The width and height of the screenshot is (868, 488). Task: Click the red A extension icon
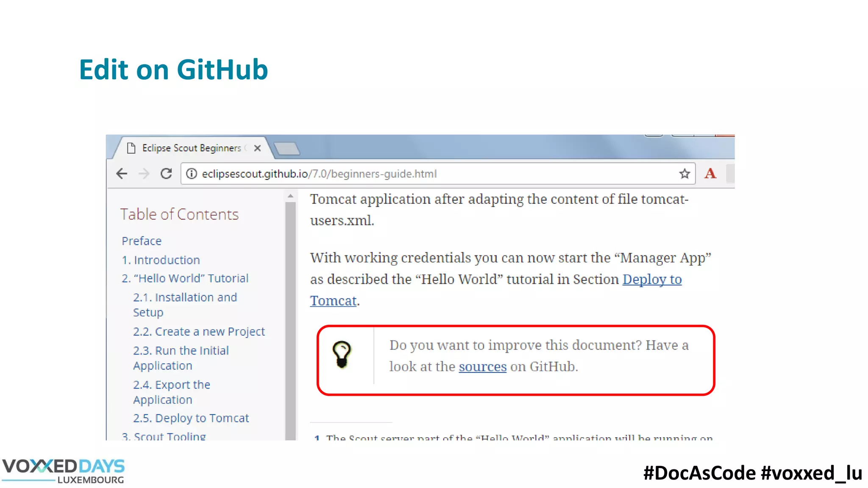(x=710, y=173)
